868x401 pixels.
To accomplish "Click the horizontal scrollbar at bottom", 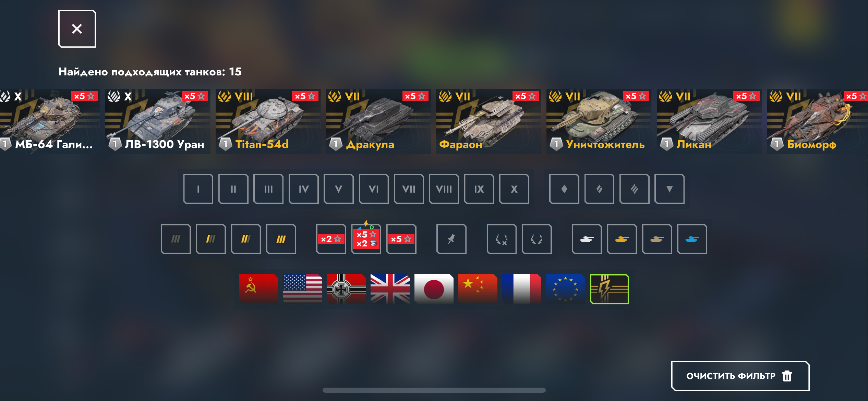I will click(x=434, y=390).
